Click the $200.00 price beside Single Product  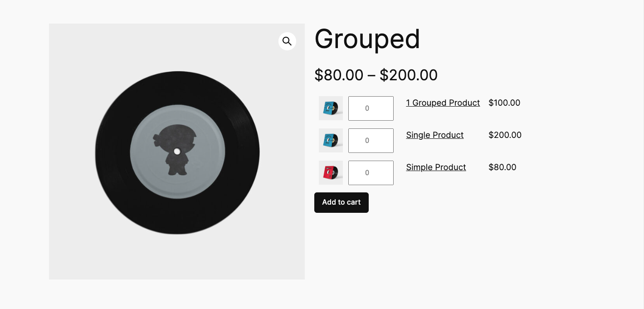[505, 135]
